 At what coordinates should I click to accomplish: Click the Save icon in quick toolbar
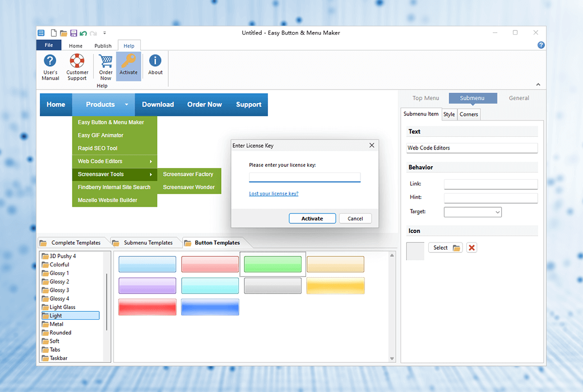[x=73, y=33]
